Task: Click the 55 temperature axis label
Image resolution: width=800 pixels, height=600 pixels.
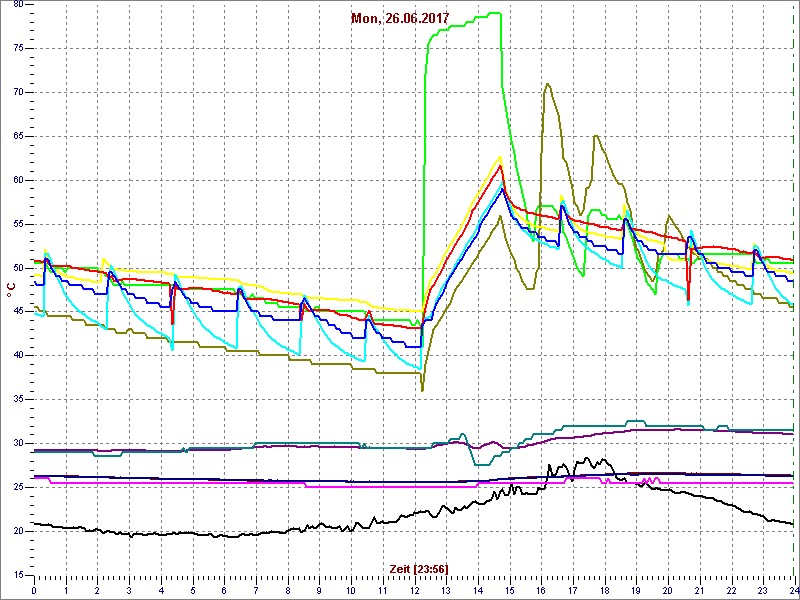Action: tap(18, 224)
